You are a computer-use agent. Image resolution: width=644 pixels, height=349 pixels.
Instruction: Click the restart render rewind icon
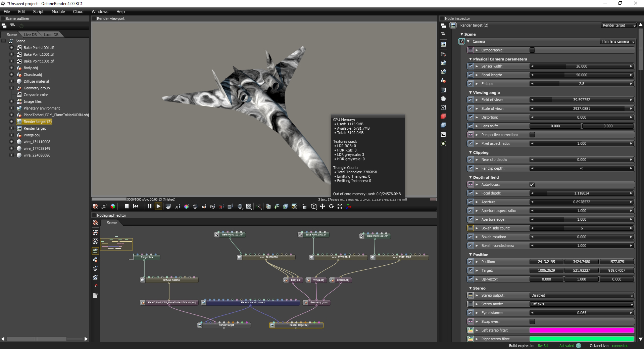(136, 206)
